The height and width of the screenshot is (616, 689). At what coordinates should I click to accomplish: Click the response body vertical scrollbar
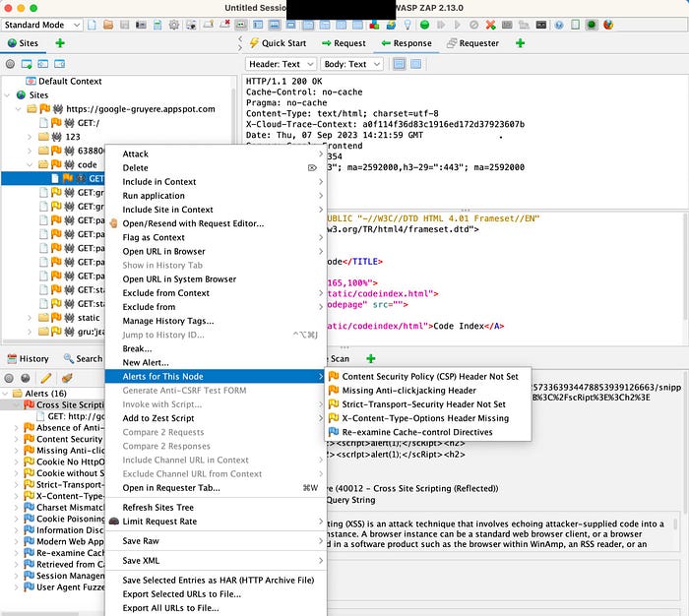point(685,268)
